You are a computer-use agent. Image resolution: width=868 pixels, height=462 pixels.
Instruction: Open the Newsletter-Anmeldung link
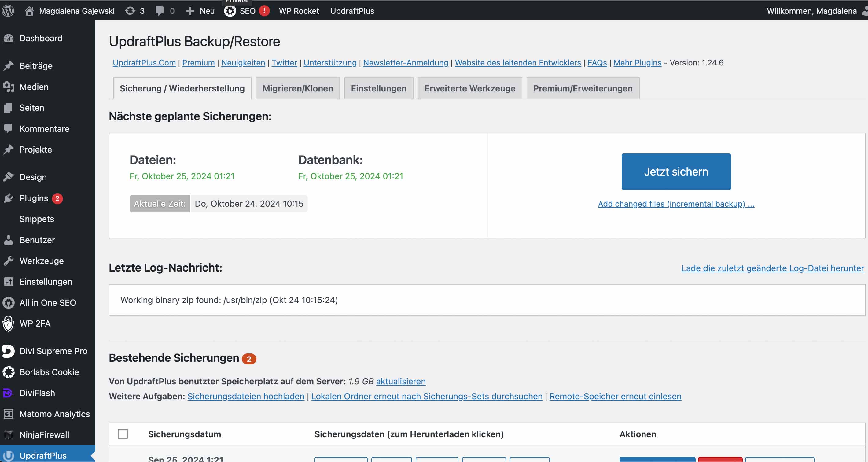(406, 63)
